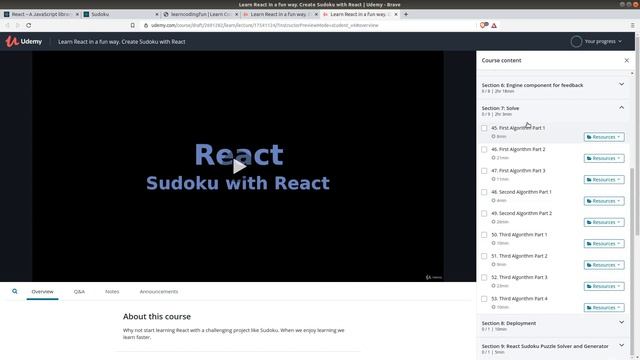Open the search icon below video
The image size is (640, 360).
pyautogui.click(x=15, y=291)
